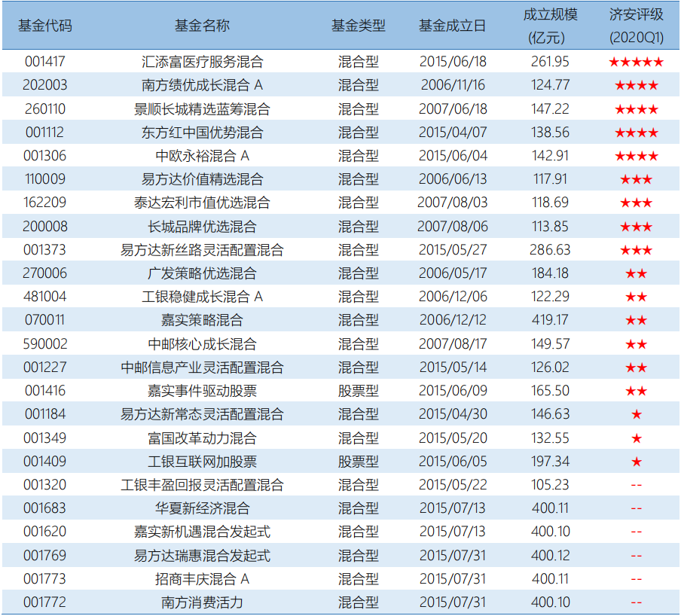Select fund code 001417

click(x=44, y=62)
